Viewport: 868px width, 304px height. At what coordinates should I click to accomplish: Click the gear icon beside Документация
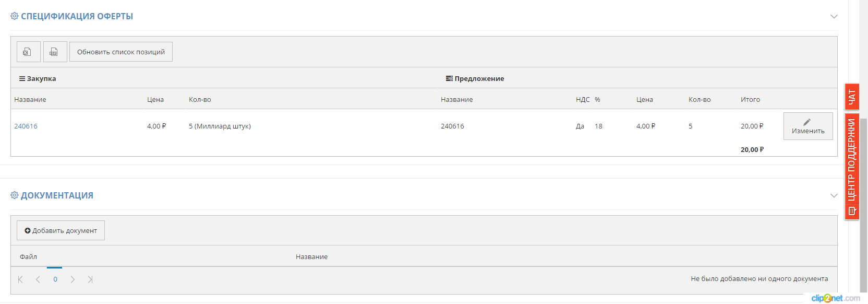15,195
